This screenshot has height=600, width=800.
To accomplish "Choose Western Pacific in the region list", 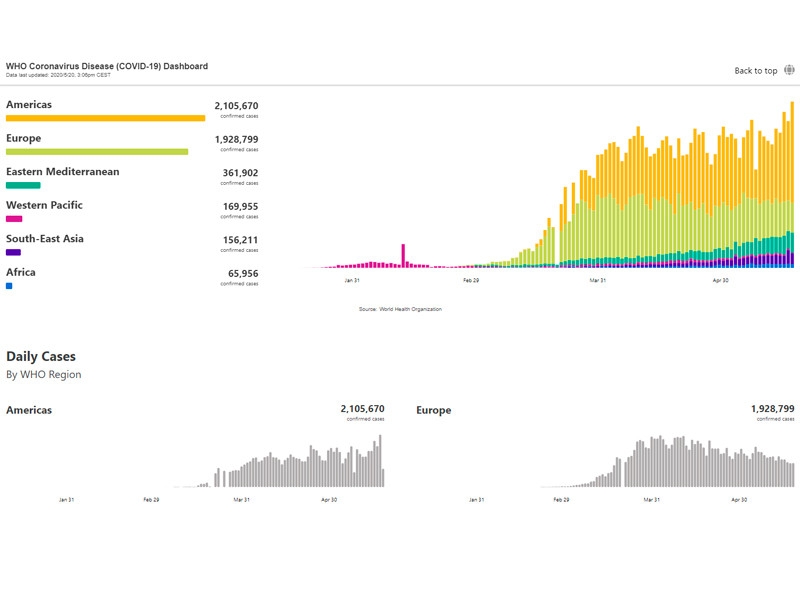I will coord(44,205).
